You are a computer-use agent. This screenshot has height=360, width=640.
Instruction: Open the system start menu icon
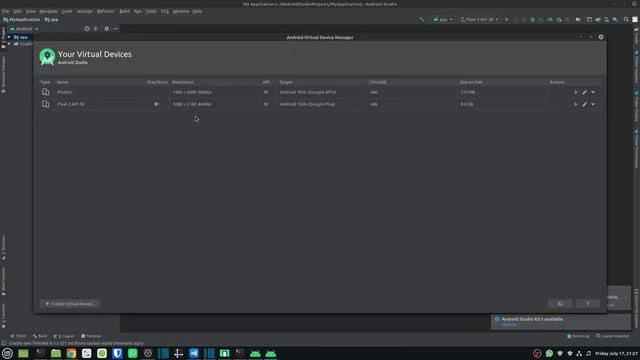[7, 353]
